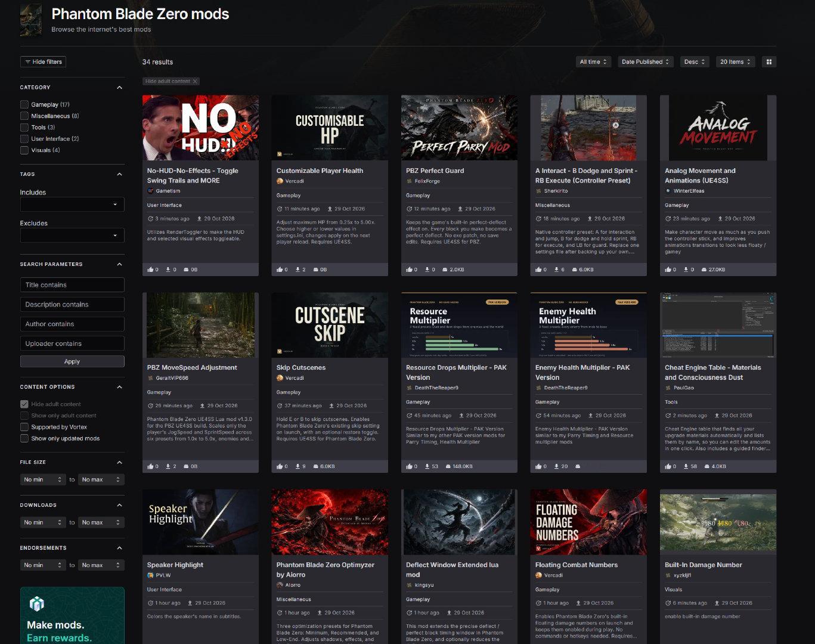
Task: Click the clock icon on Skip Cutscenes card
Action: pyautogui.click(x=280, y=405)
